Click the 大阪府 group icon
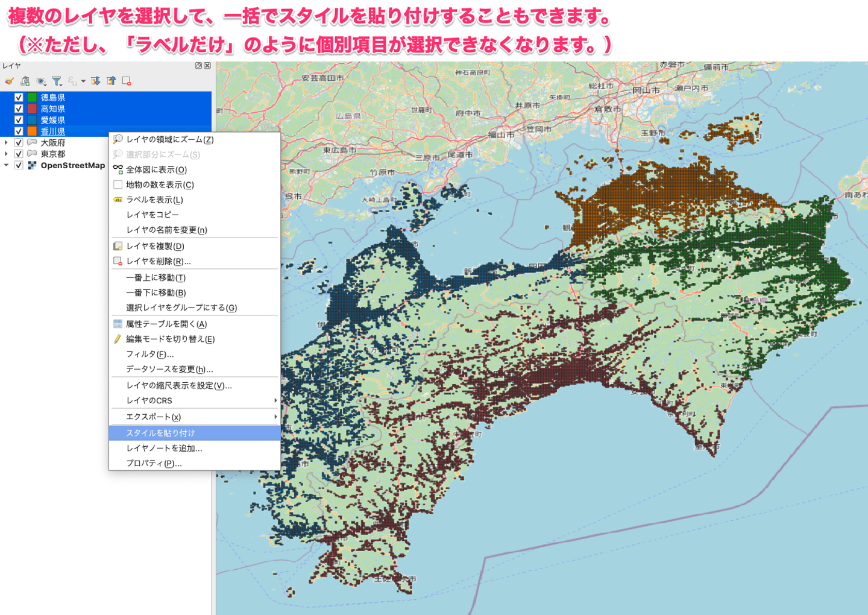The width and height of the screenshot is (868, 615). pyautogui.click(x=32, y=143)
